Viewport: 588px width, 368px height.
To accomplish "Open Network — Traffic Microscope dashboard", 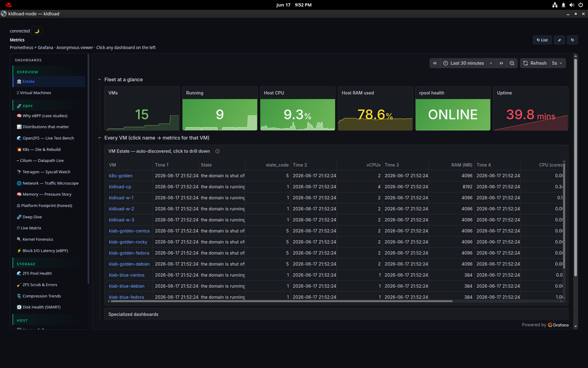I will (x=49, y=183).
